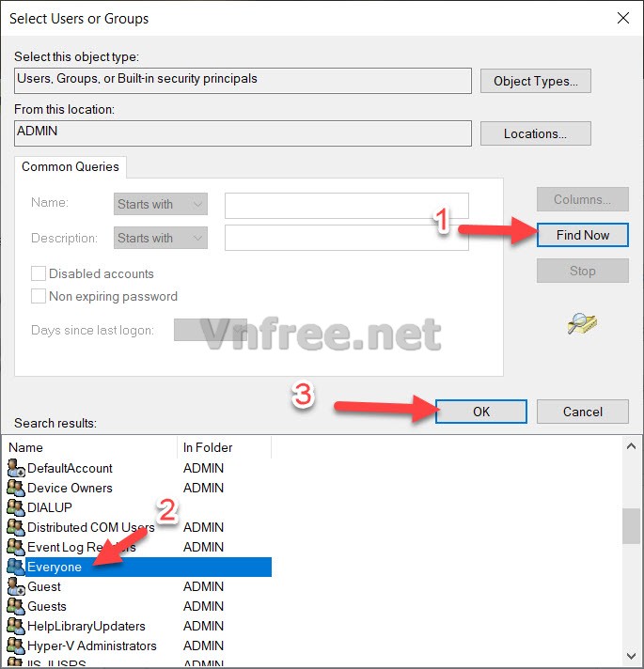Image resolution: width=644 pixels, height=669 pixels.
Task: Select the HelpLibraryUpdaters entry name
Action: pos(86,626)
